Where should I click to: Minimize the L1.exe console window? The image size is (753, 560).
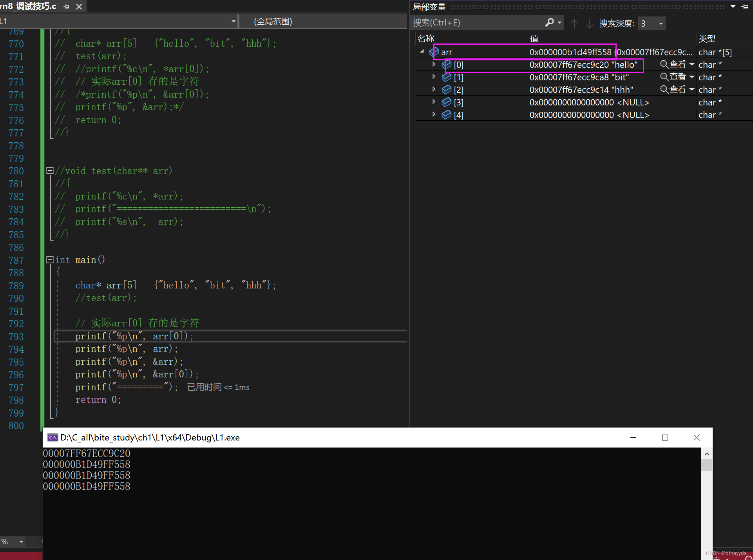click(633, 437)
